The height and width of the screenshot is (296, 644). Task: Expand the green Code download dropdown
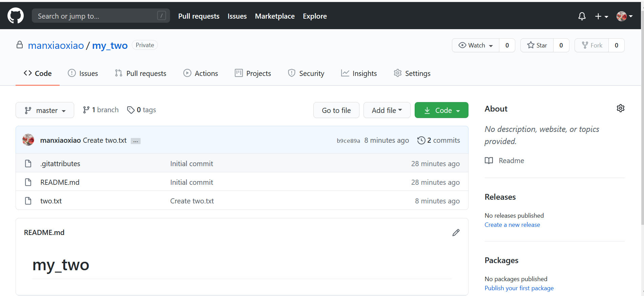tap(441, 110)
